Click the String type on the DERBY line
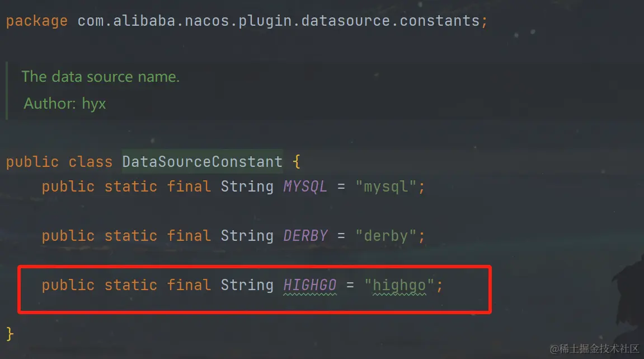 tap(247, 236)
